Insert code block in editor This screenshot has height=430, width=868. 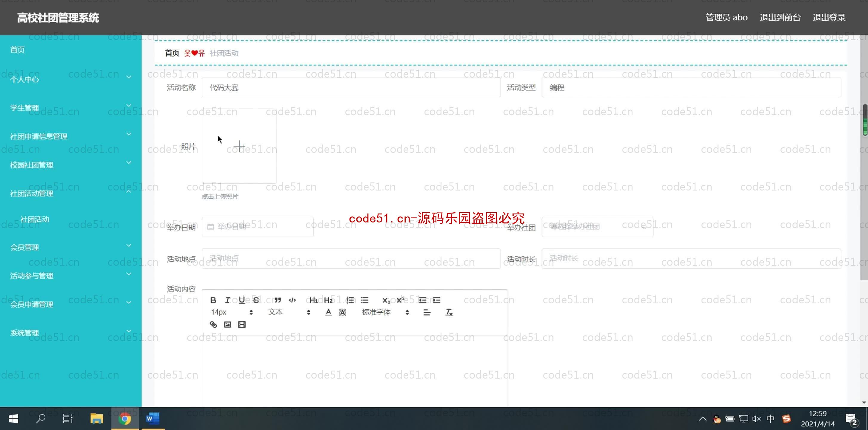tap(292, 300)
